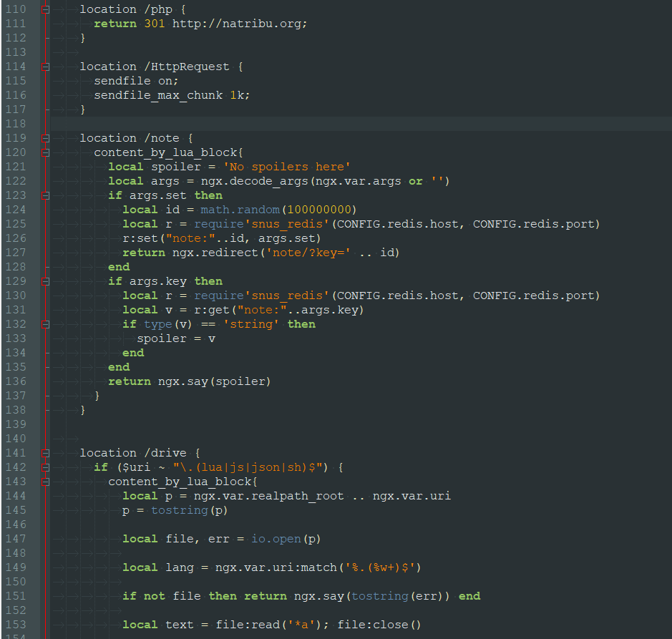Click the 301 status code
Image resolution: width=672 pixels, height=639 pixels.
coord(155,24)
